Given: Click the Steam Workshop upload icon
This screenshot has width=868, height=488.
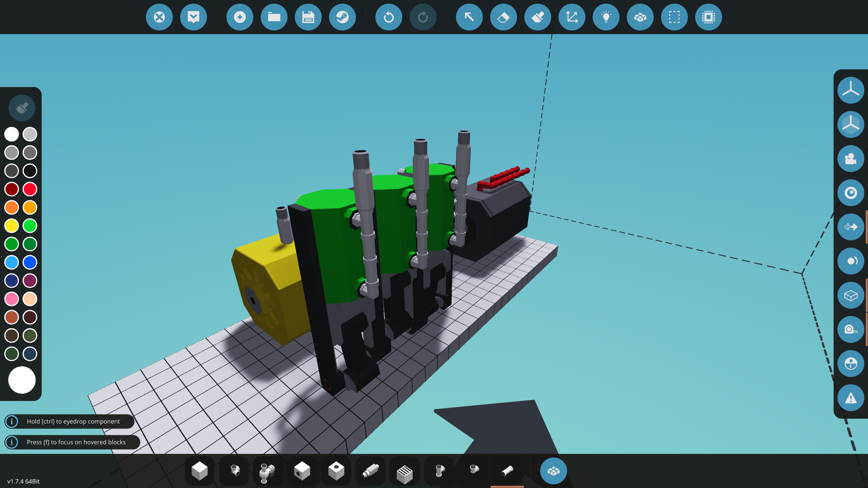Looking at the screenshot, I should tap(342, 17).
